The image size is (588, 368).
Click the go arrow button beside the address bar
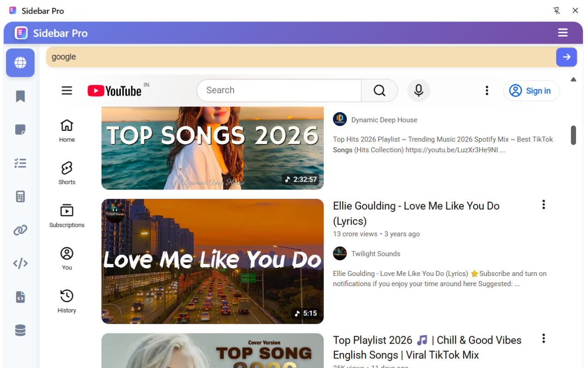click(566, 57)
